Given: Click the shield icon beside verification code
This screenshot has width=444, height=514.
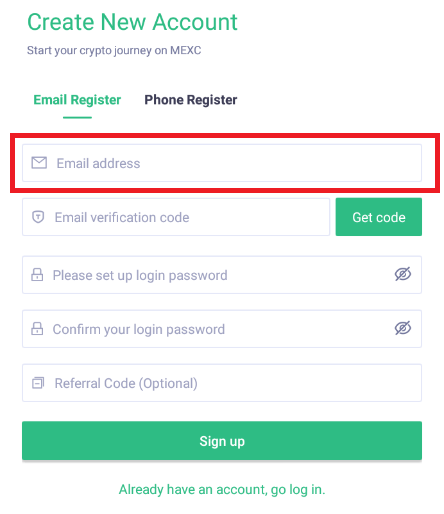Looking at the screenshot, I should [38, 217].
